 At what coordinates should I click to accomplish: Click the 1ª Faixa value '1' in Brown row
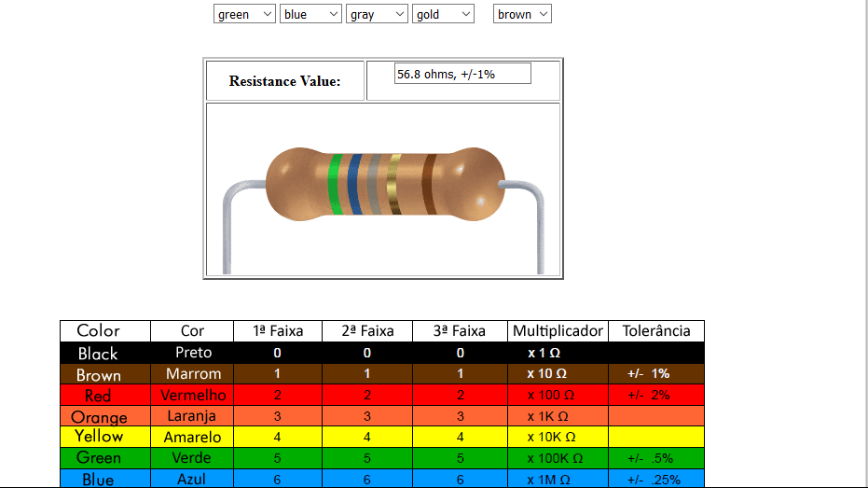coord(277,374)
